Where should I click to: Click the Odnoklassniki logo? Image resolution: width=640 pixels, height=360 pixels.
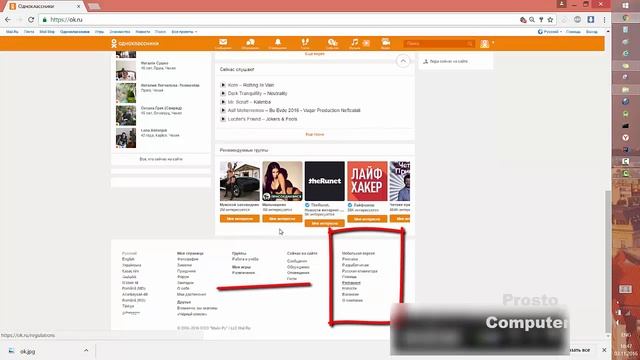click(135, 43)
